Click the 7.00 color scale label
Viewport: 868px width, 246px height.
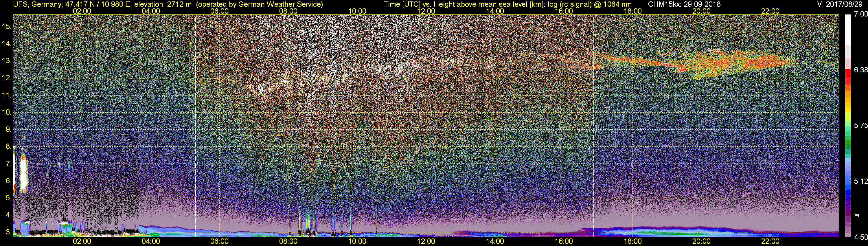coord(860,14)
